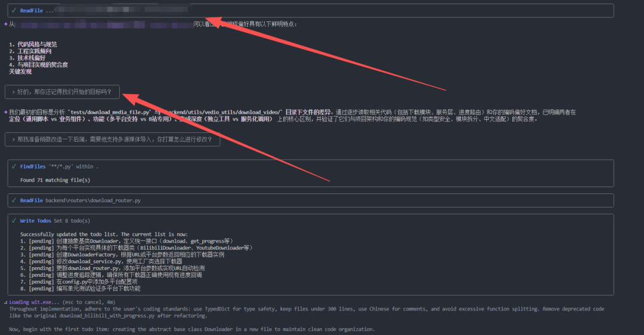Select todo 1 '创建抽象基类Downloader'
The image size is (644, 335).
[x=127, y=241]
